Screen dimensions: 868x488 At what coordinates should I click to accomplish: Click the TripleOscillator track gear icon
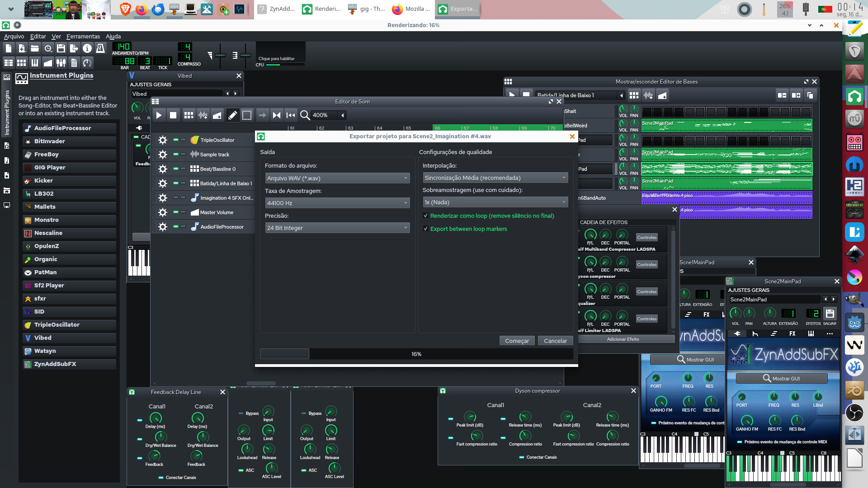163,140
